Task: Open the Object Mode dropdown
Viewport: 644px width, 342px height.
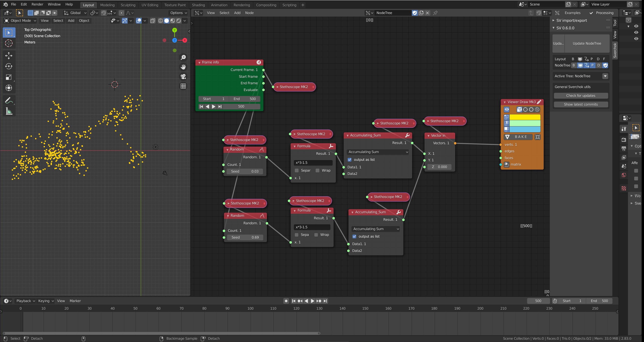Action: tap(20, 21)
